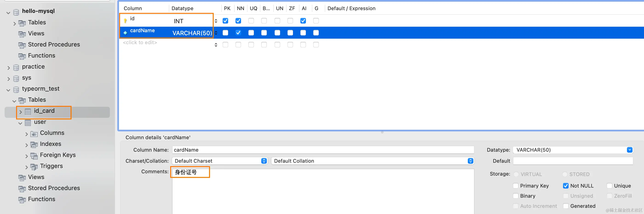Click Functions folder icon under hello-mysql
644x214 pixels.
click(22, 56)
